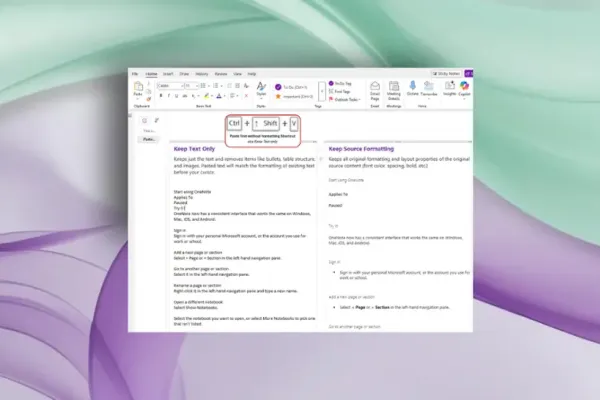Toggle Italic formatting
This screenshot has height=400, width=600.
[x=169, y=96]
